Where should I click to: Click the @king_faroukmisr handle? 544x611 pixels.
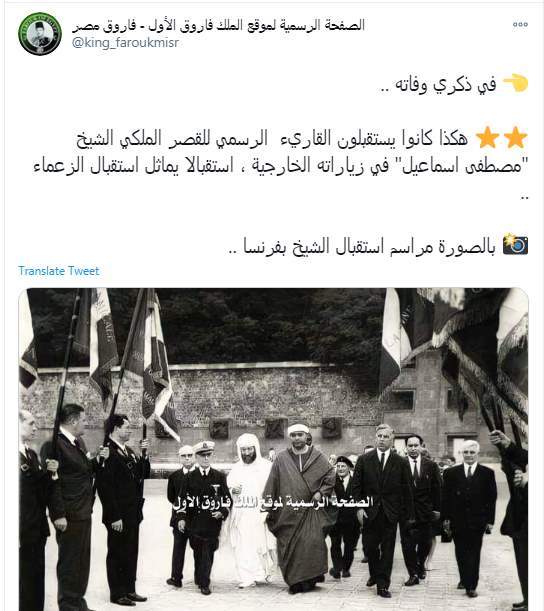(125, 42)
